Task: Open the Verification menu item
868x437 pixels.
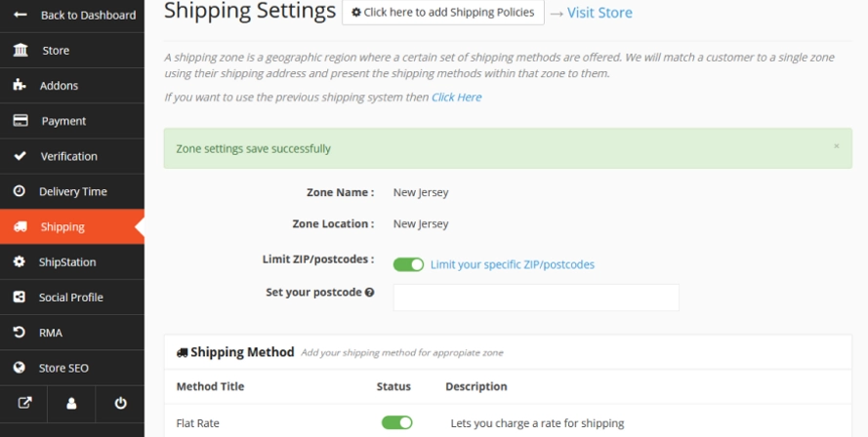Action: click(72, 156)
